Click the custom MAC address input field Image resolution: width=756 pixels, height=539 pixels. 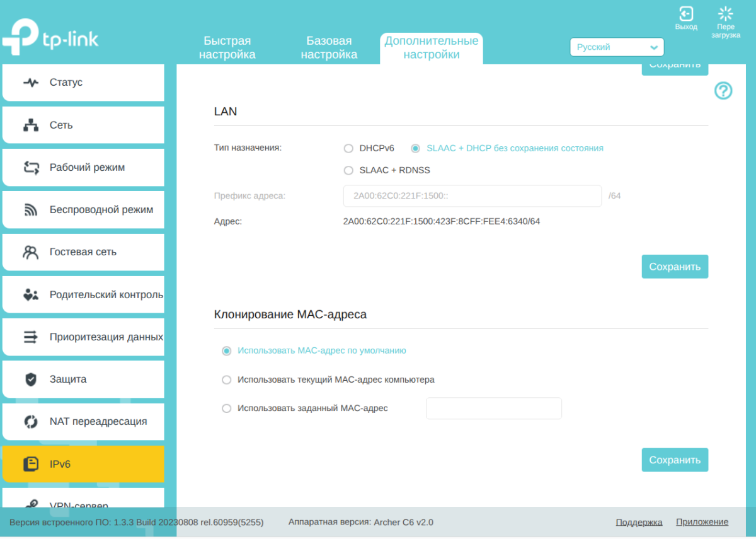point(494,409)
